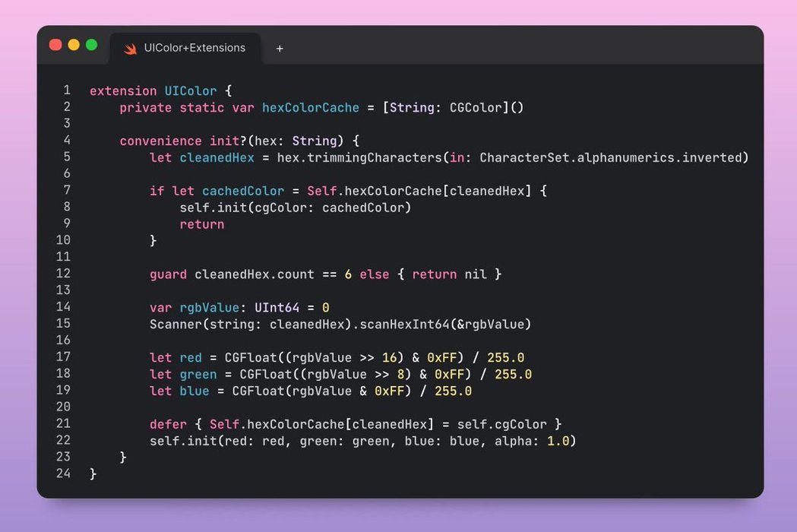Click line number 24 in gutter

[x=63, y=473]
